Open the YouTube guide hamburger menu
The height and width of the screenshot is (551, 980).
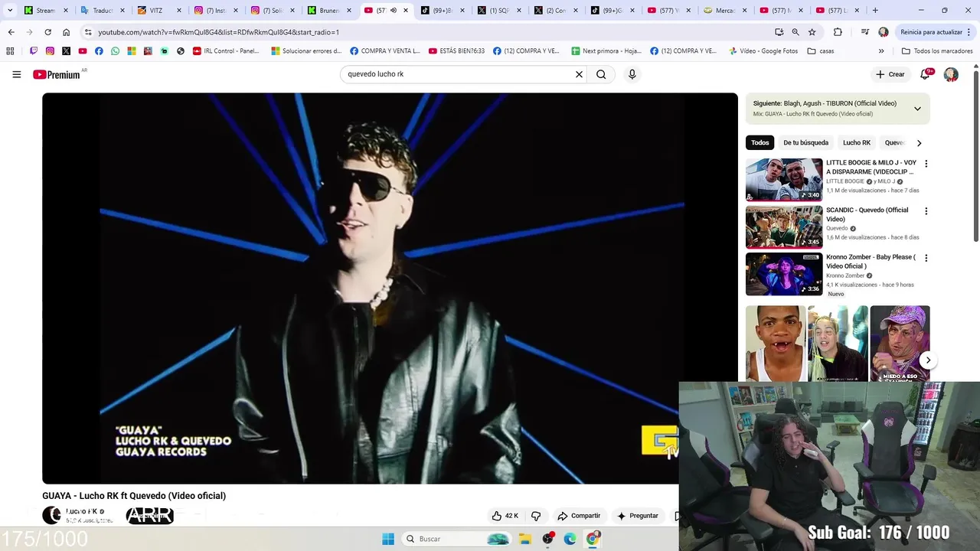point(16,74)
